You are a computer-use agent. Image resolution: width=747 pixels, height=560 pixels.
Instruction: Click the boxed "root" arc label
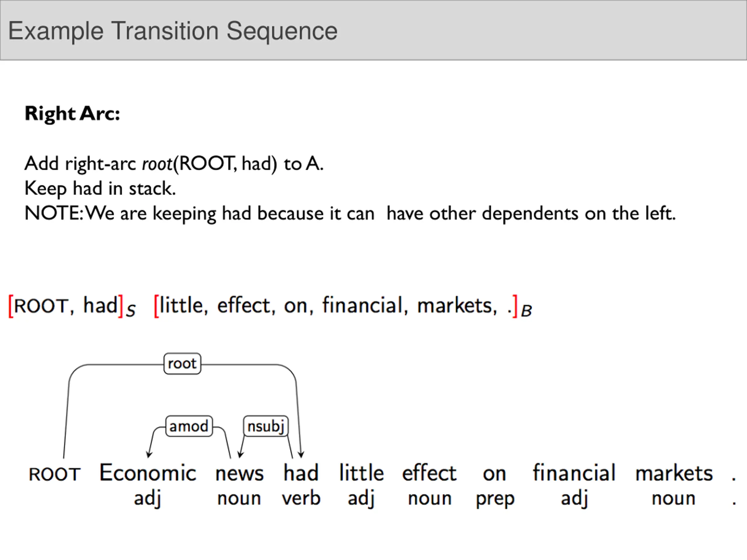(182, 363)
